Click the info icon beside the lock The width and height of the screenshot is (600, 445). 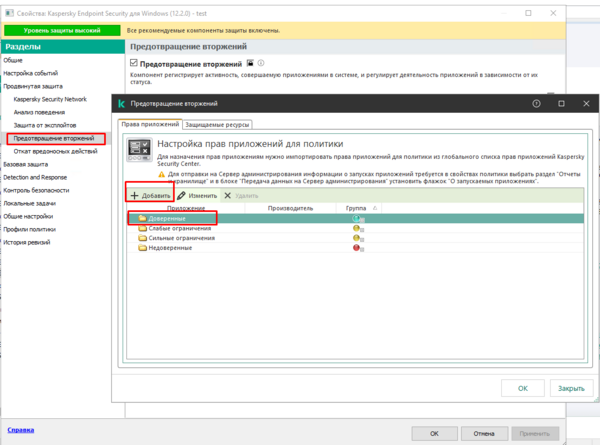coord(261,63)
